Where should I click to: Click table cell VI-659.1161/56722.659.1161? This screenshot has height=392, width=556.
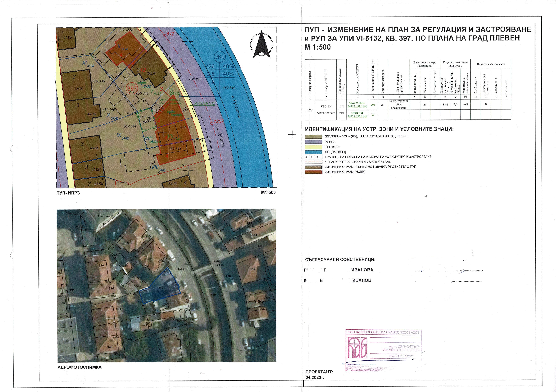357,105
